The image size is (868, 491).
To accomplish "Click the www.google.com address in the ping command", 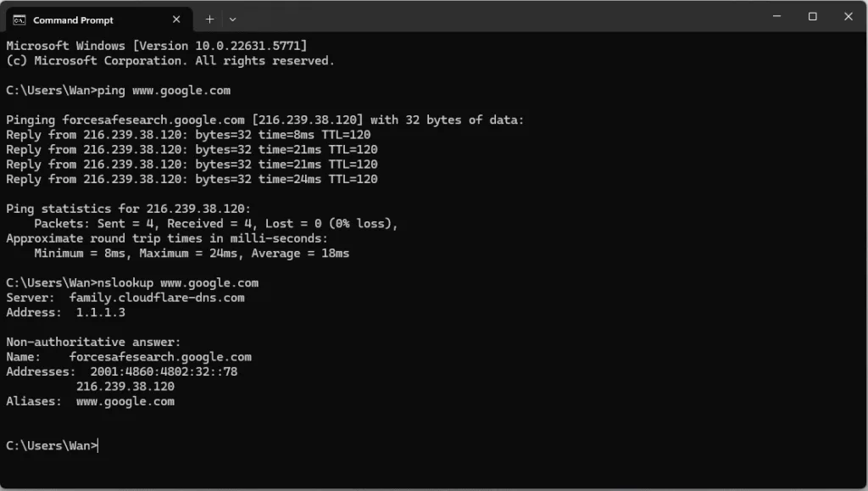I will point(181,90).
